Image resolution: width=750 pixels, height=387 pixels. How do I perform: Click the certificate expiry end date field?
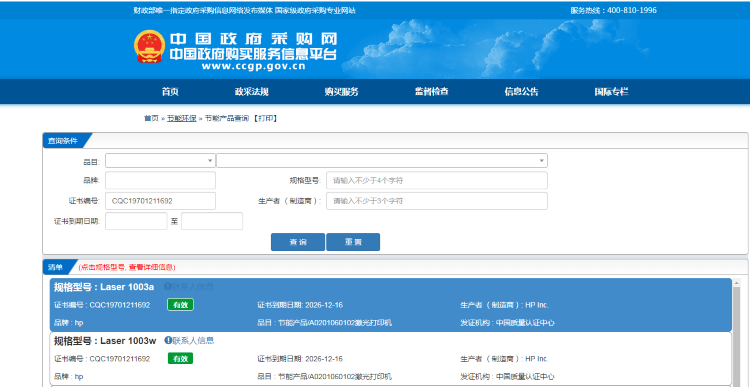212,221
